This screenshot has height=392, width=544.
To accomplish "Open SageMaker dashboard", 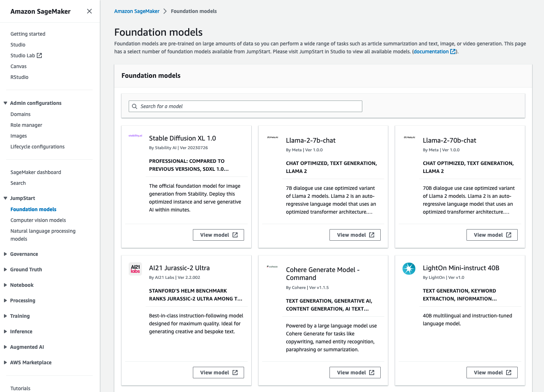I will click(36, 172).
